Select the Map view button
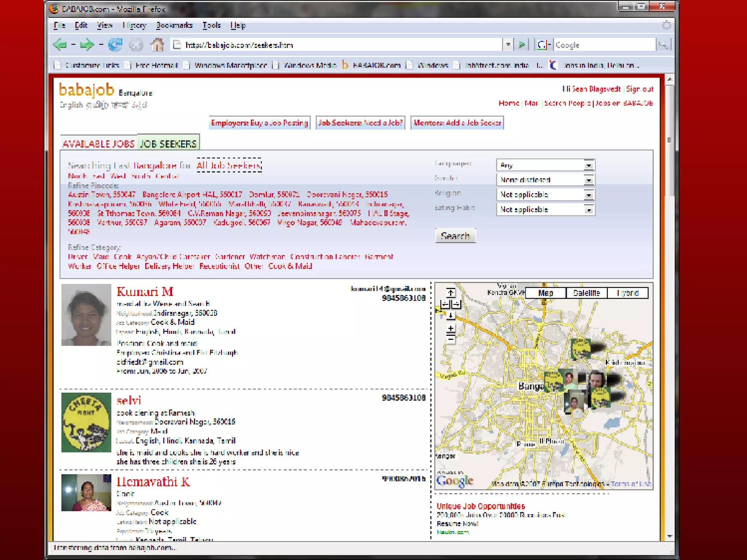 545,293
